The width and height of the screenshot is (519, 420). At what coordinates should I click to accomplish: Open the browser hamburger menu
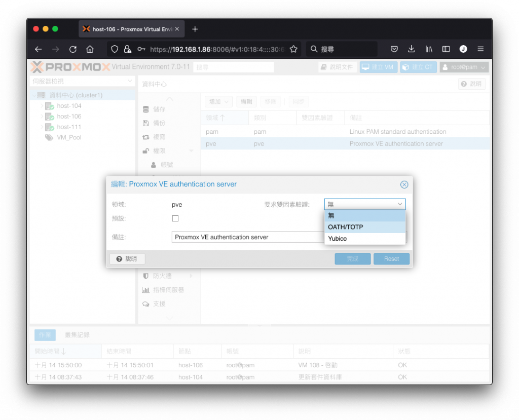point(480,49)
